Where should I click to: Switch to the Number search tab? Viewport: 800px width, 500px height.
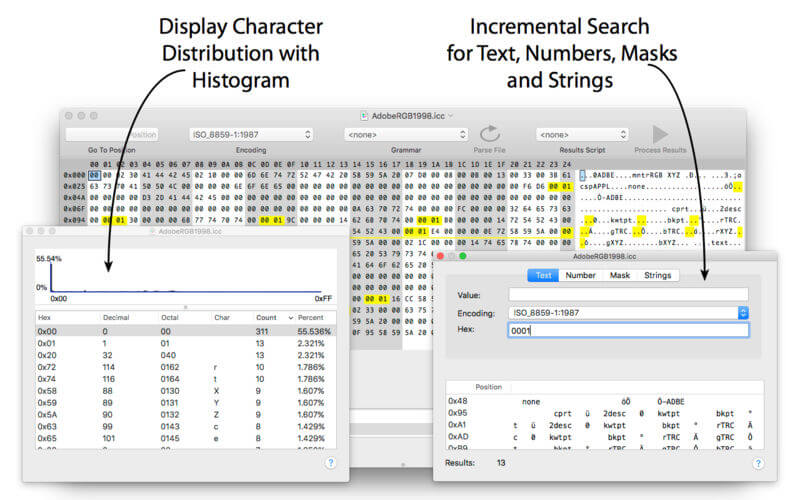pos(580,275)
